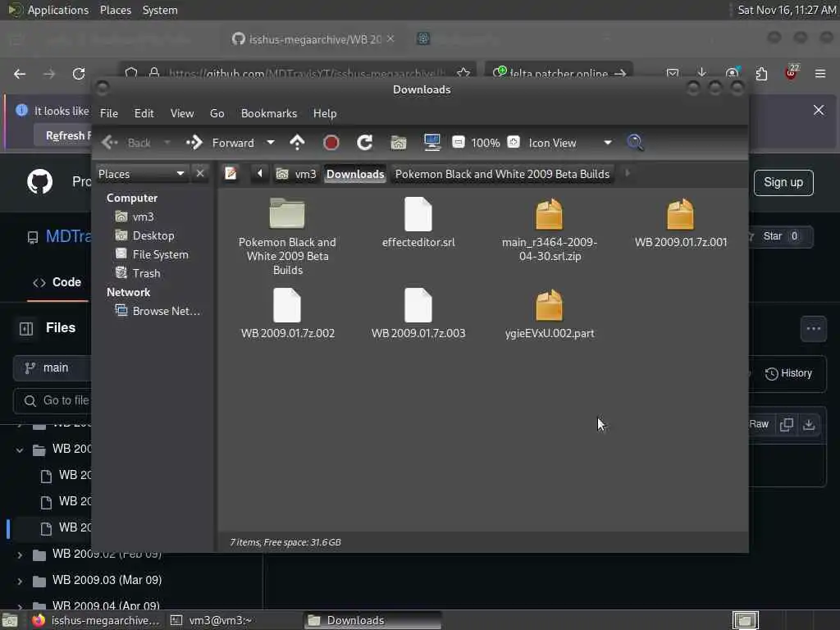Switch to the Firefox isshus-megaarchive taskbar item

[x=95, y=620]
